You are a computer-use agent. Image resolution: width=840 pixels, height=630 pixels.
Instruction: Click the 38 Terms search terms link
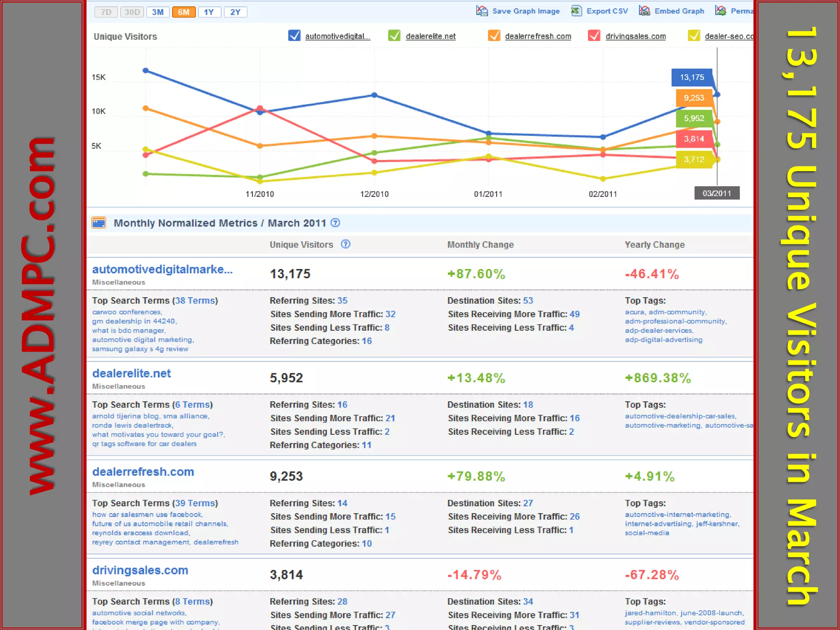tap(195, 301)
